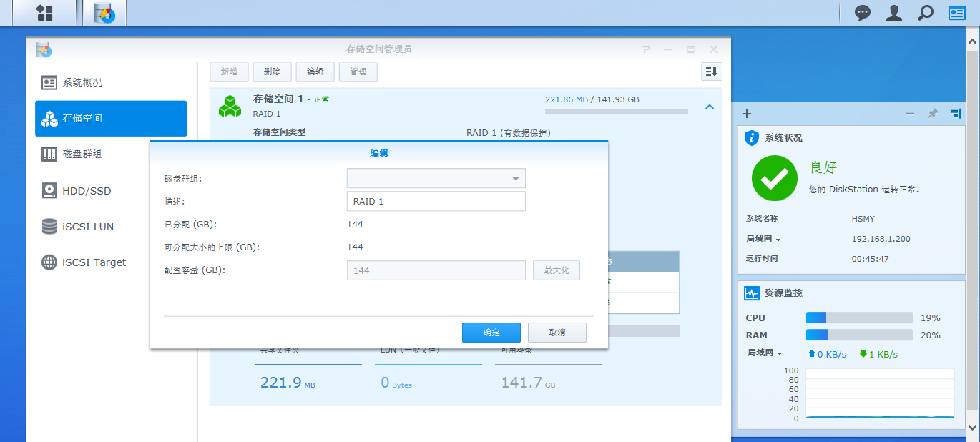Click the 确定 button
Screen dimensions: 980x442
pyautogui.click(x=491, y=333)
